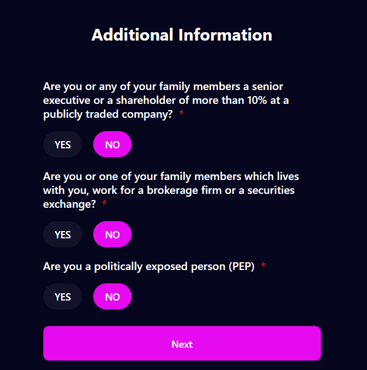Click the word 'exchange?' in second question

pyautogui.click(x=69, y=204)
